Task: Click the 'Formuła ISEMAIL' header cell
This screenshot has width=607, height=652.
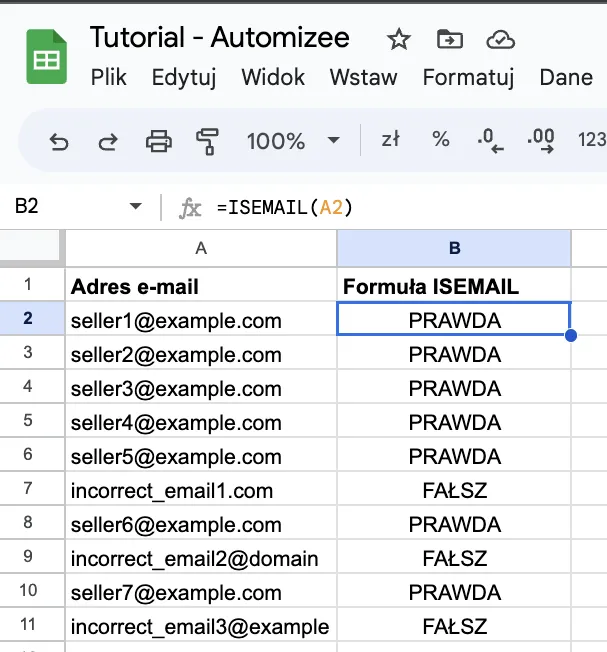Action: [x=454, y=285]
